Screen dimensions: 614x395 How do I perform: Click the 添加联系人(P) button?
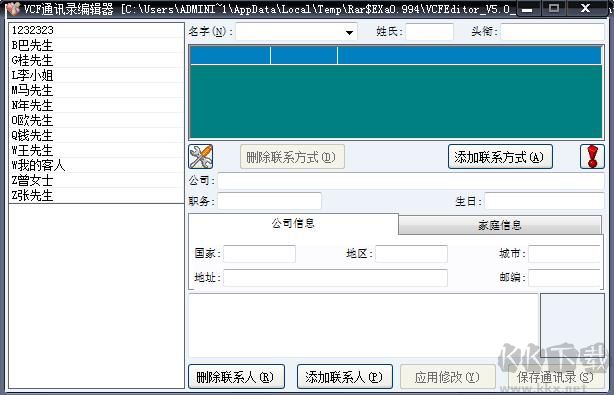pyautogui.click(x=345, y=377)
